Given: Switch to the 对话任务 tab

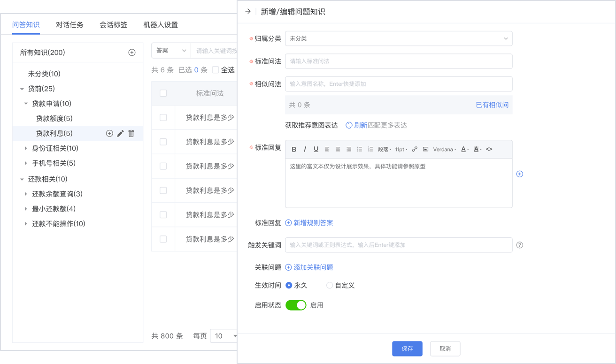Looking at the screenshot, I should pos(69,25).
